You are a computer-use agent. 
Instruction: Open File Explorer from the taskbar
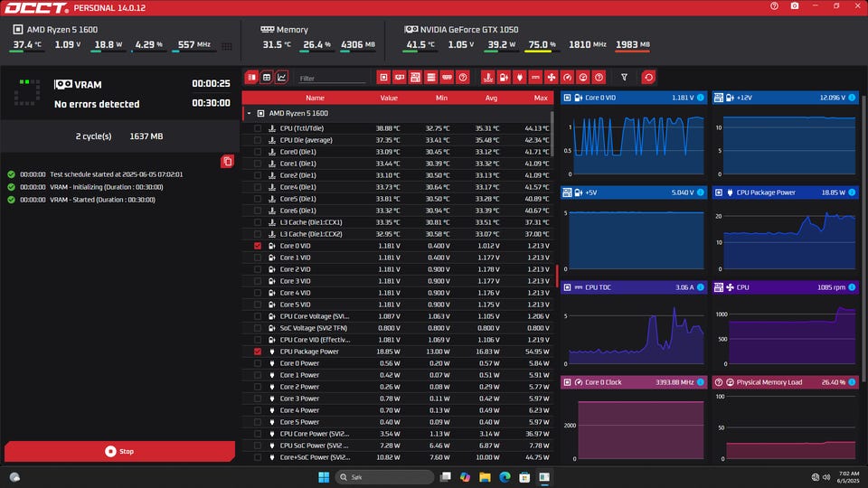485,477
